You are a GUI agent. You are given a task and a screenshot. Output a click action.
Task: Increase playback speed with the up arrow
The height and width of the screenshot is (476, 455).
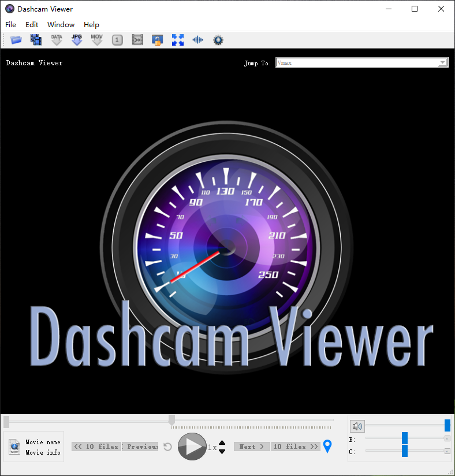(x=222, y=442)
